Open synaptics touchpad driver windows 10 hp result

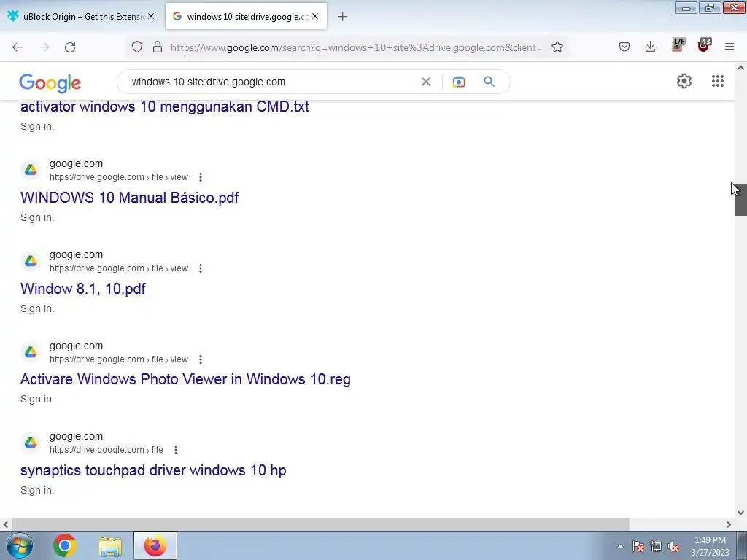click(x=153, y=470)
